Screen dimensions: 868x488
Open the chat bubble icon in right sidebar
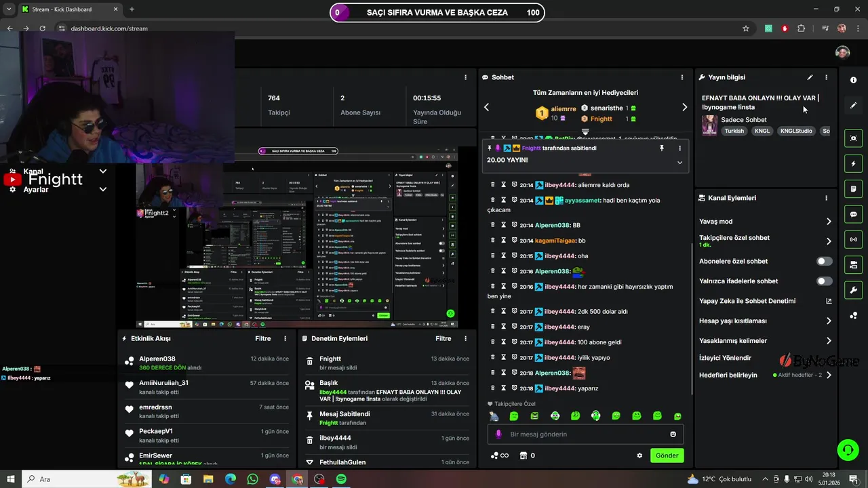pos(853,214)
